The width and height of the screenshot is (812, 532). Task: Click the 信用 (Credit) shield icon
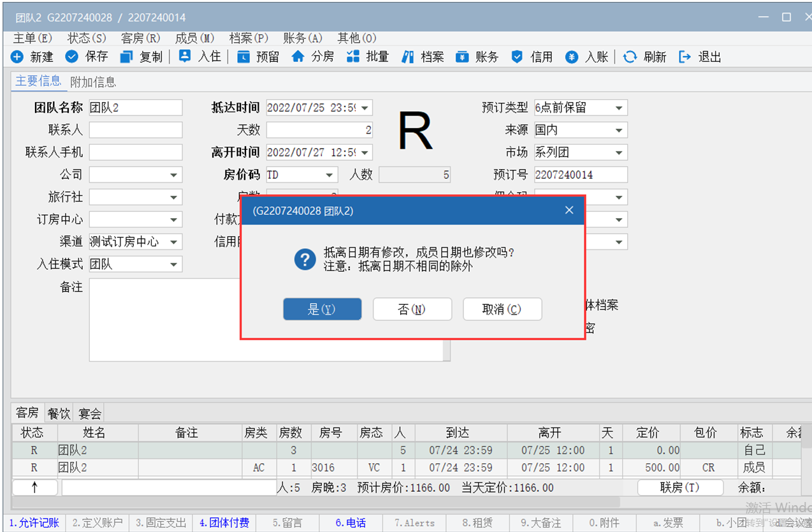pyautogui.click(x=518, y=57)
